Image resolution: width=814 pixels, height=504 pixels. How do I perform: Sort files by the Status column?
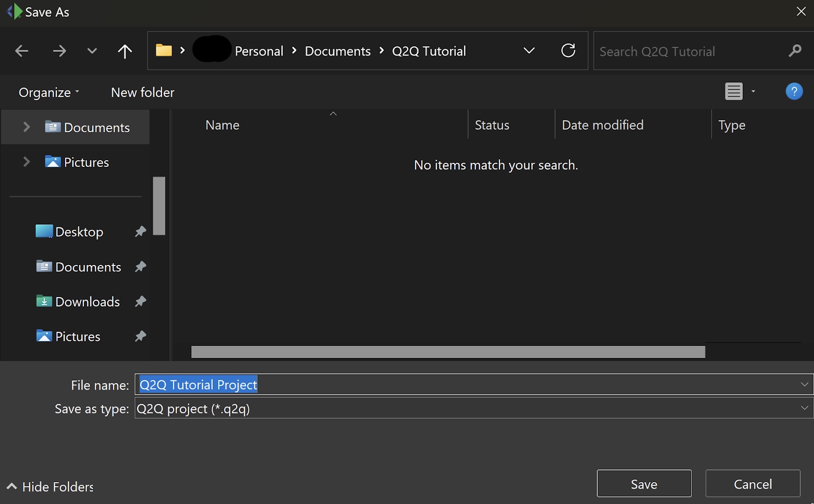(492, 125)
